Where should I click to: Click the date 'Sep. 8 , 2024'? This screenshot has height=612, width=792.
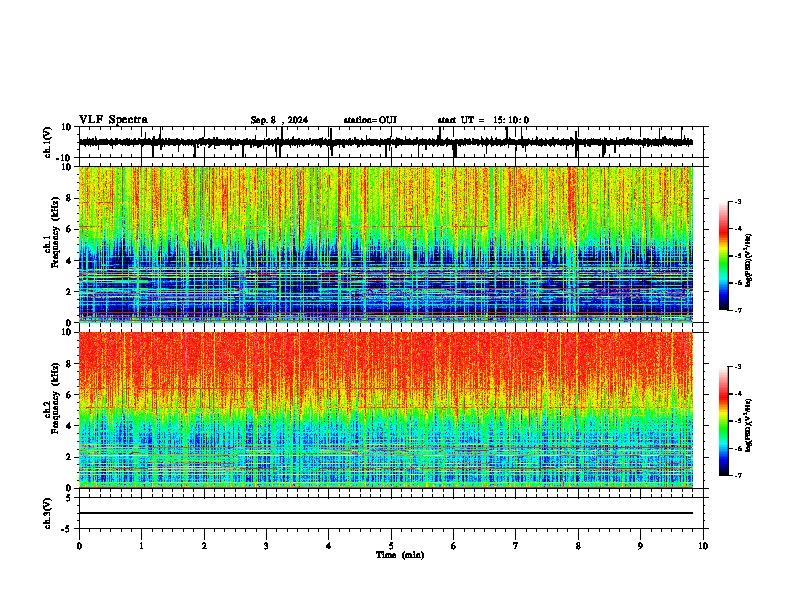pyautogui.click(x=279, y=120)
